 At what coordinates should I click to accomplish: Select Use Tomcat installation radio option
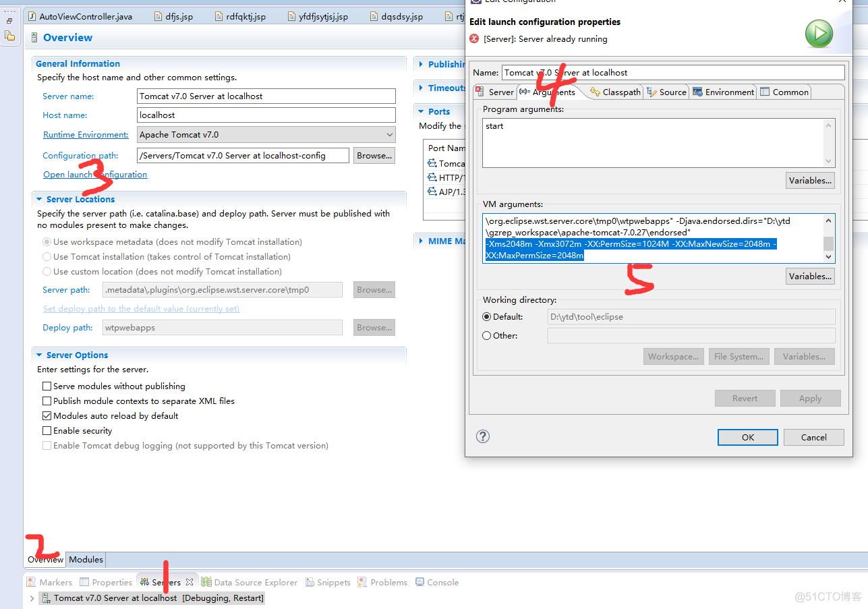[47, 256]
